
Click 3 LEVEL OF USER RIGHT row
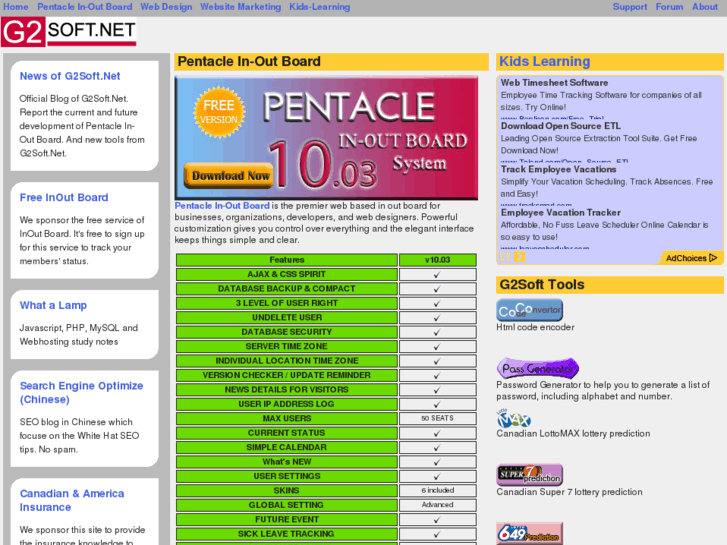[326, 303]
